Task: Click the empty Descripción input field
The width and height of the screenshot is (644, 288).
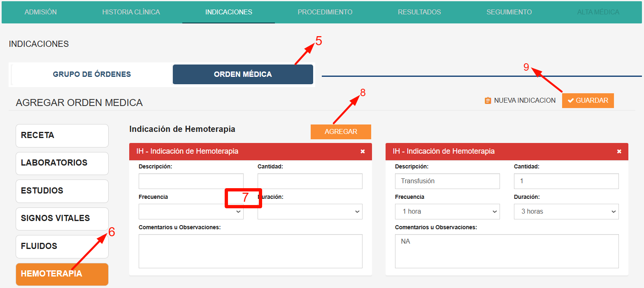Action: tap(191, 181)
